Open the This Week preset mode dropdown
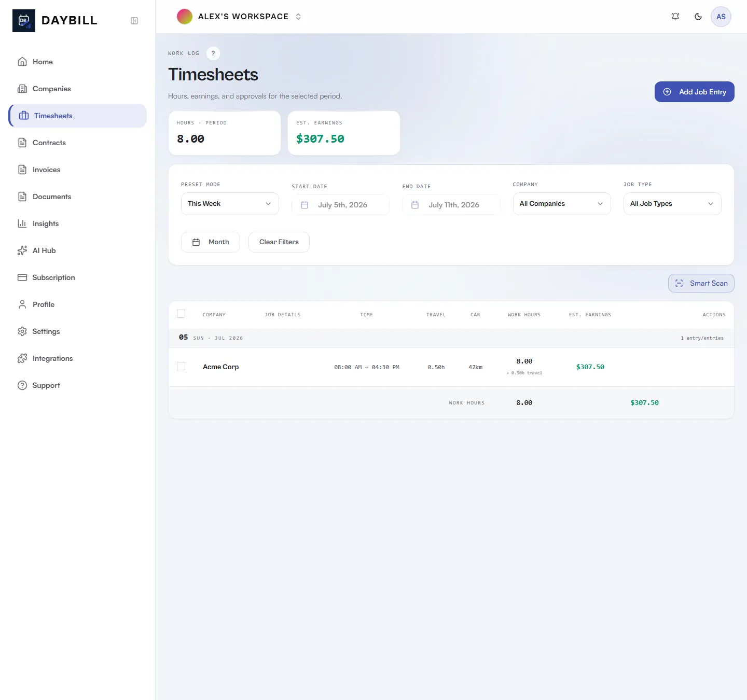Image resolution: width=747 pixels, height=700 pixels. [x=230, y=204]
